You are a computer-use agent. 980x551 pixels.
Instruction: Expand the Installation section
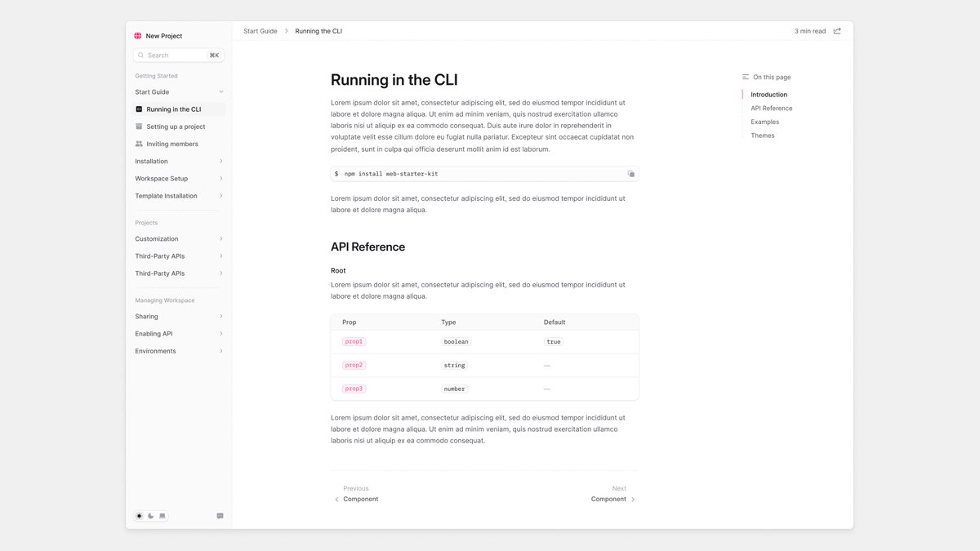click(x=220, y=161)
